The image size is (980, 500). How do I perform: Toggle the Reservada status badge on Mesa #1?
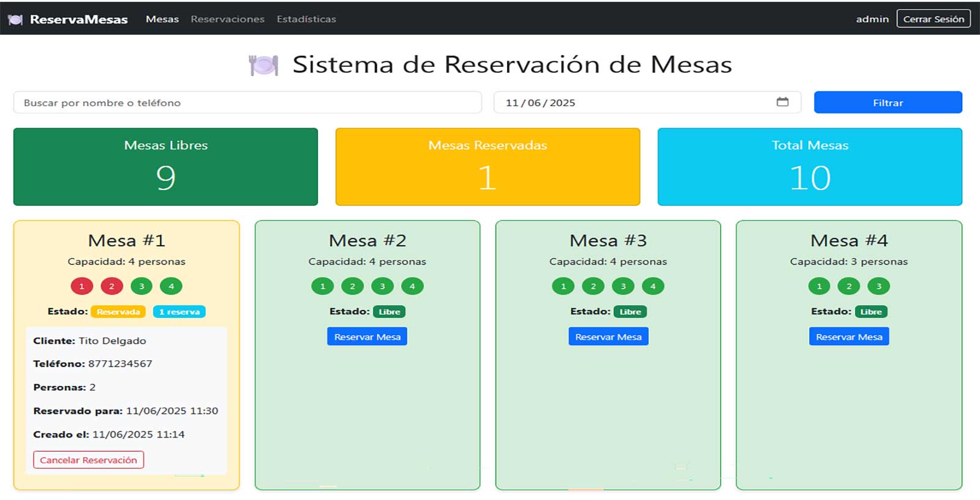click(118, 311)
